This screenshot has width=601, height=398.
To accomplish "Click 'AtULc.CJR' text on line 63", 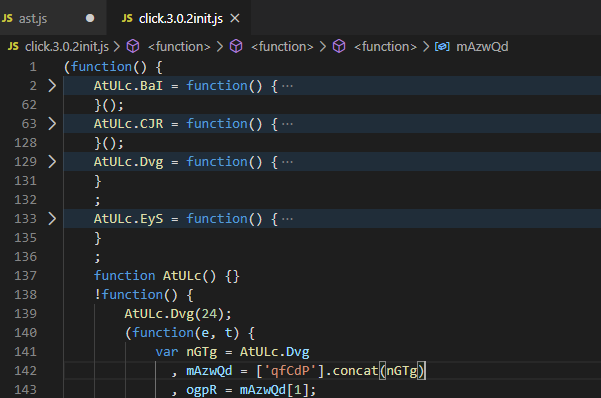I will pyautogui.click(x=128, y=123).
